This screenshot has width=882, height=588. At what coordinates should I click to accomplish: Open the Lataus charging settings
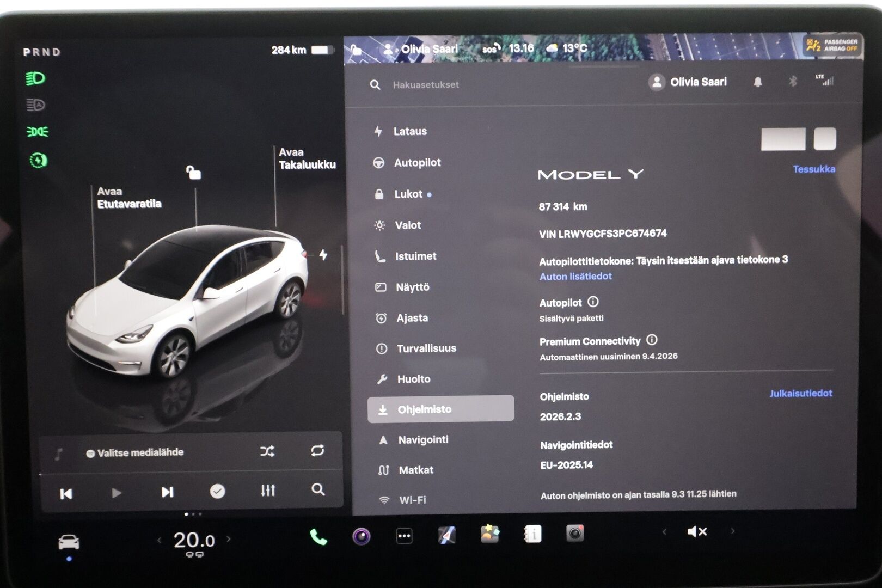click(409, 131)
